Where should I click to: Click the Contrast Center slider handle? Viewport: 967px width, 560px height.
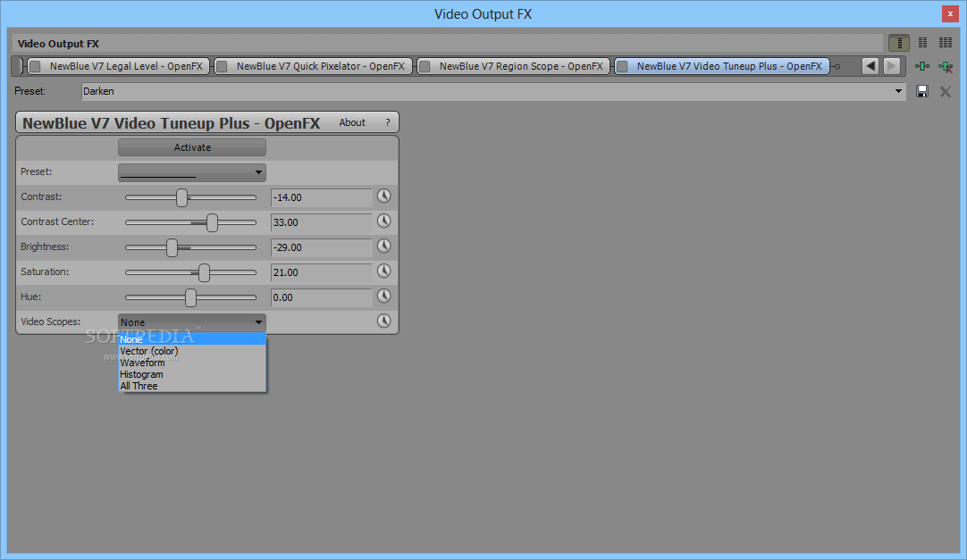pos(212,222)
